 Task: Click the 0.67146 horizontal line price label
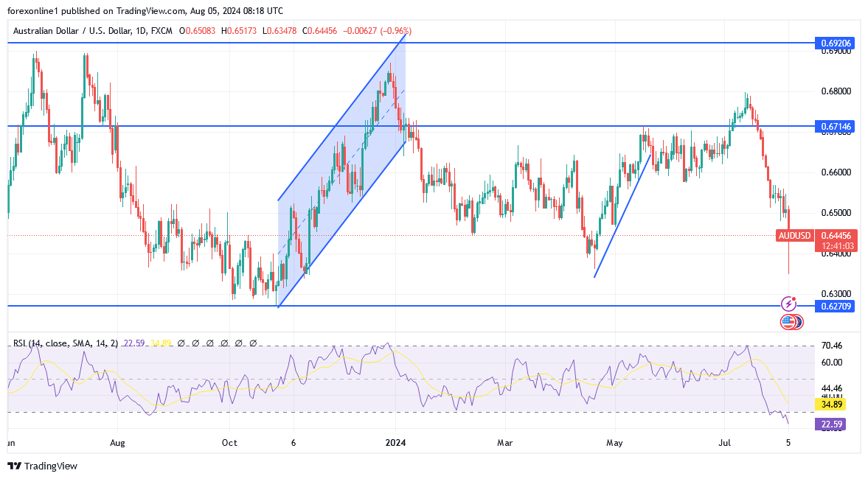coord(834,127)
